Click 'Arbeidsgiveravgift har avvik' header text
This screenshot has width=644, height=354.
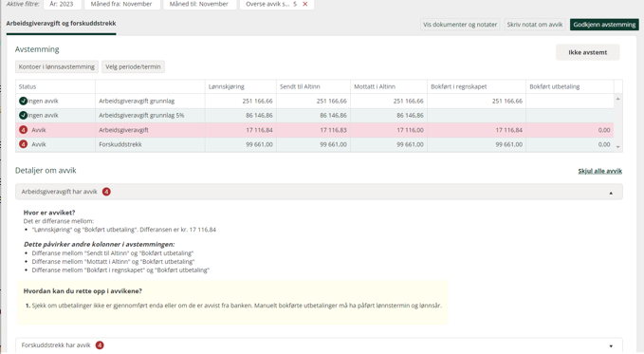59,192
